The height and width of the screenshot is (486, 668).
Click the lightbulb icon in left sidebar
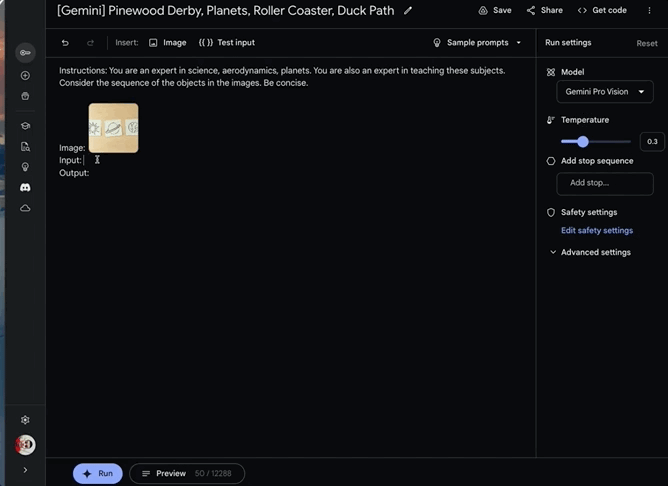[25, 166]
